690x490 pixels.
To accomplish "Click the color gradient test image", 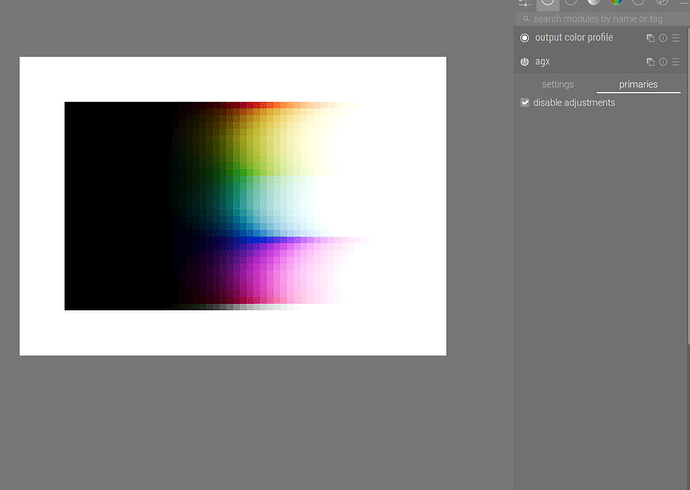I will click(232, 205).
